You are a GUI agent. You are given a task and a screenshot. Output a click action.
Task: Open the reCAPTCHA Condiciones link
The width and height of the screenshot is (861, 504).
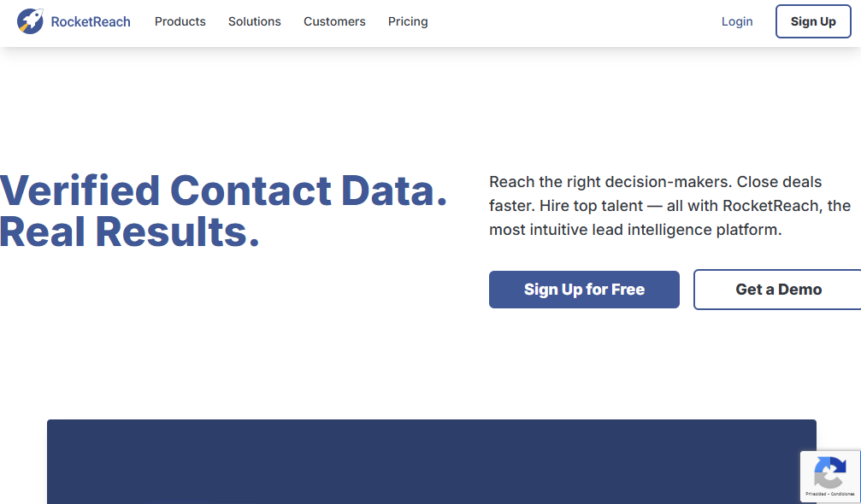[840, 494]
